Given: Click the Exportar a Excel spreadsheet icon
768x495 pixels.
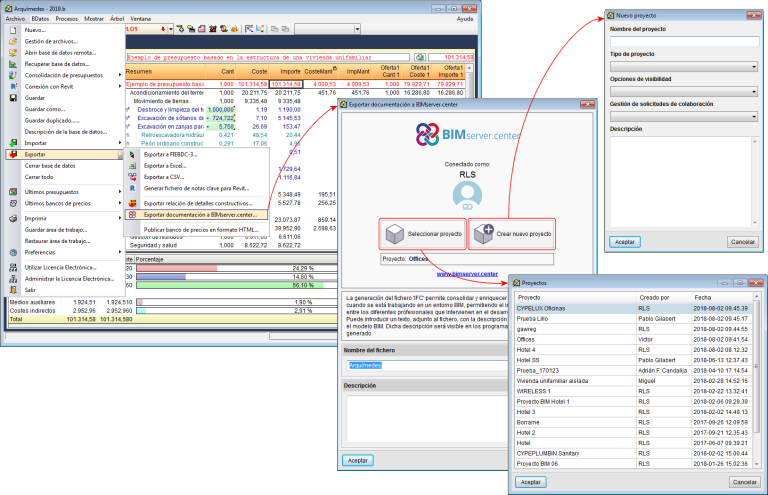Looking at the screenshot, I should pos(132,166).
